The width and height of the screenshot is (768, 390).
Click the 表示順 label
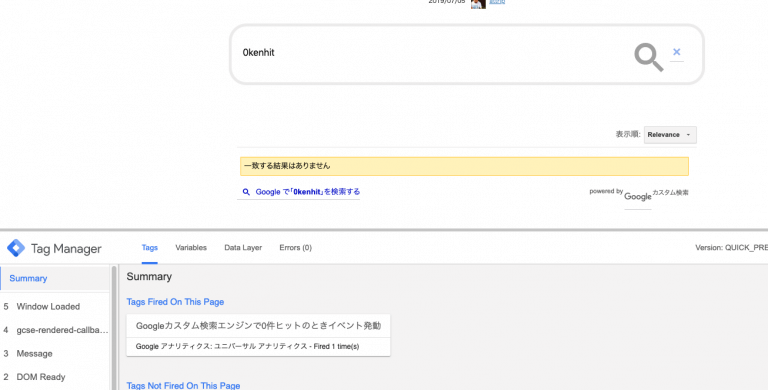(x=628, y=134)
